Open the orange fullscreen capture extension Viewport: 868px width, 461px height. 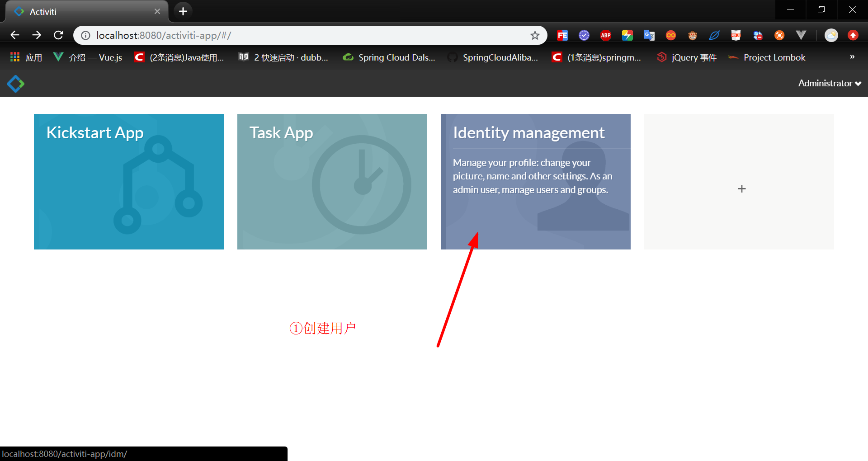click(x=779, y=35)
